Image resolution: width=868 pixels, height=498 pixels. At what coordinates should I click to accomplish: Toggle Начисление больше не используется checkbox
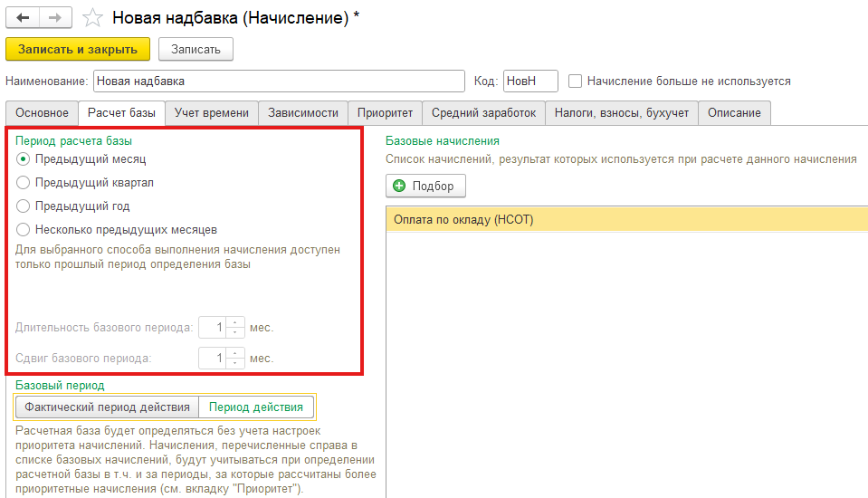pyautogui.click(x=575, y=81)
